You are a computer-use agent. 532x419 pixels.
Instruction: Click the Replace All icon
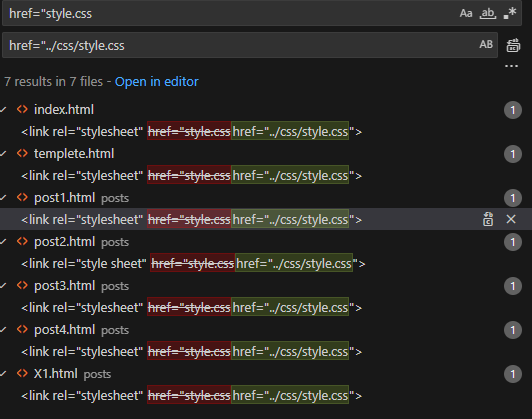513,45
